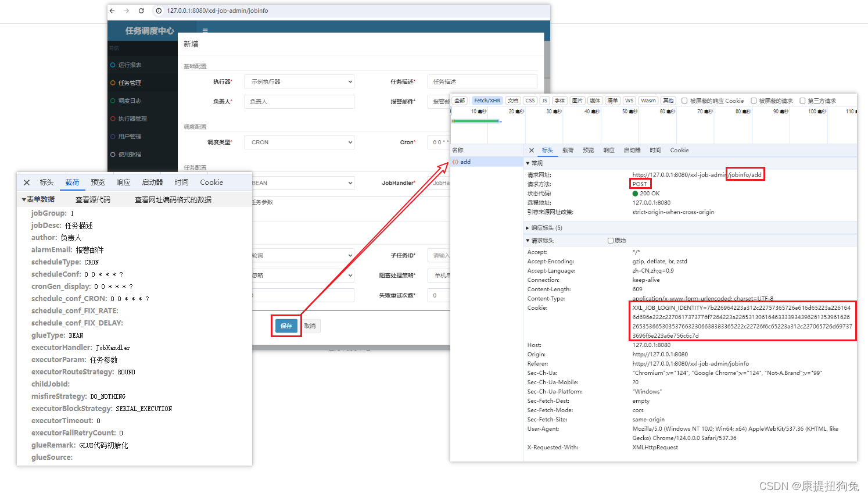Select the 其他 filter

point(668,101)
